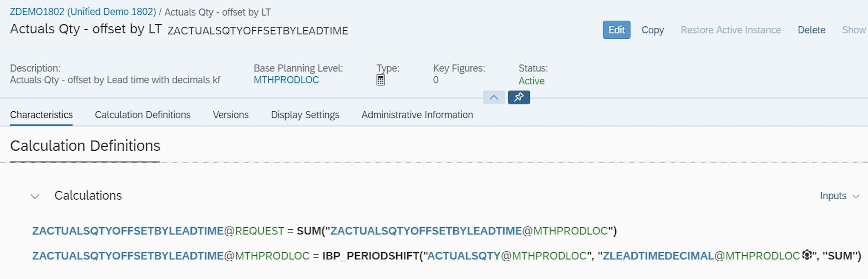Open the ZDEMO1802 planning area link

[82, 11]
